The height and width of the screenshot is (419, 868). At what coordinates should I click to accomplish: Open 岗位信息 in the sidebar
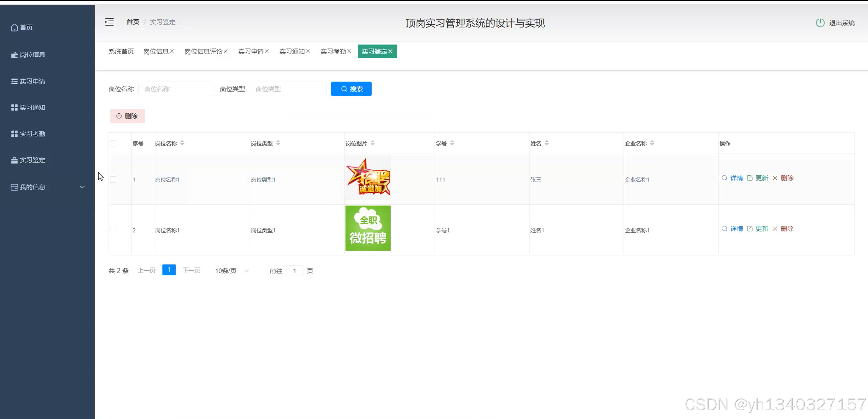pyautogui.click(x=32, y=55)
